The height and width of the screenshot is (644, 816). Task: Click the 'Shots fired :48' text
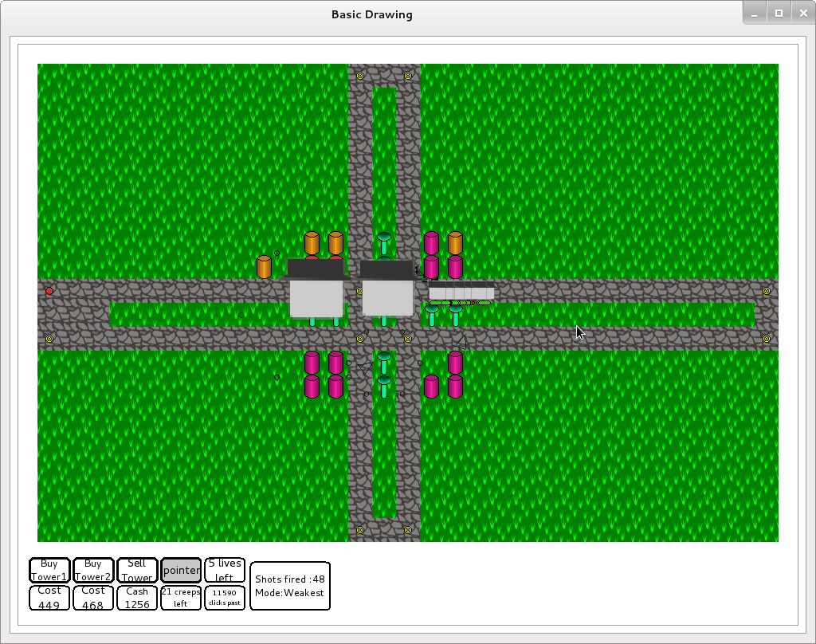[x=290, y=579]
